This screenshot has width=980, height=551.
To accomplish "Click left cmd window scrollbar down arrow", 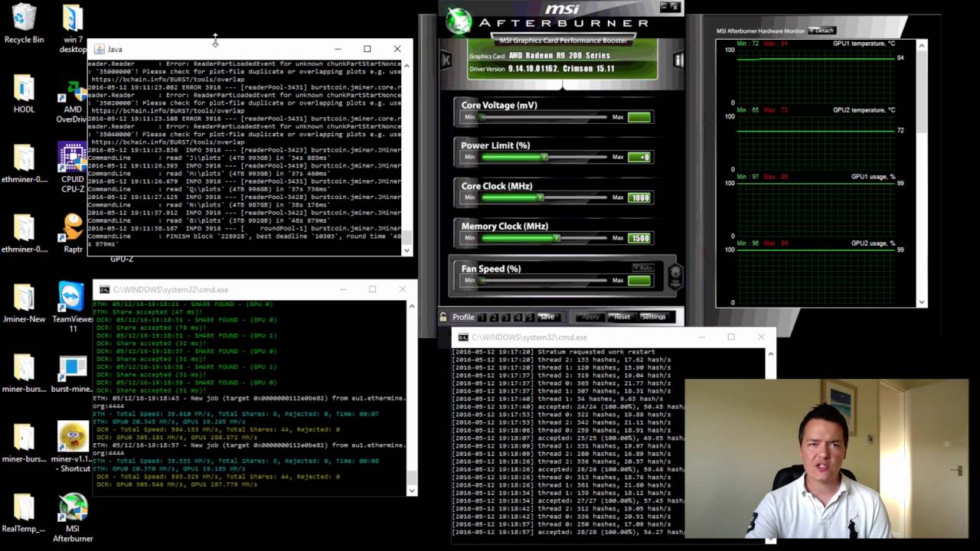I will pos(412,490).
